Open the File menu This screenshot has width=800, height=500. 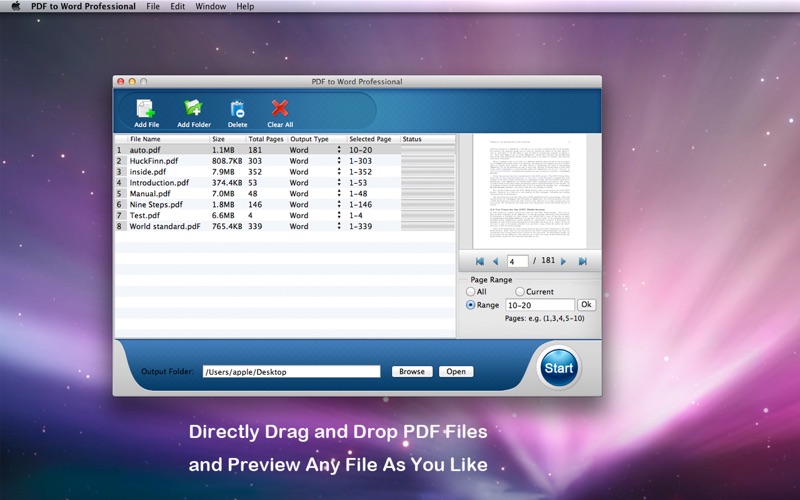click(153, 6)
